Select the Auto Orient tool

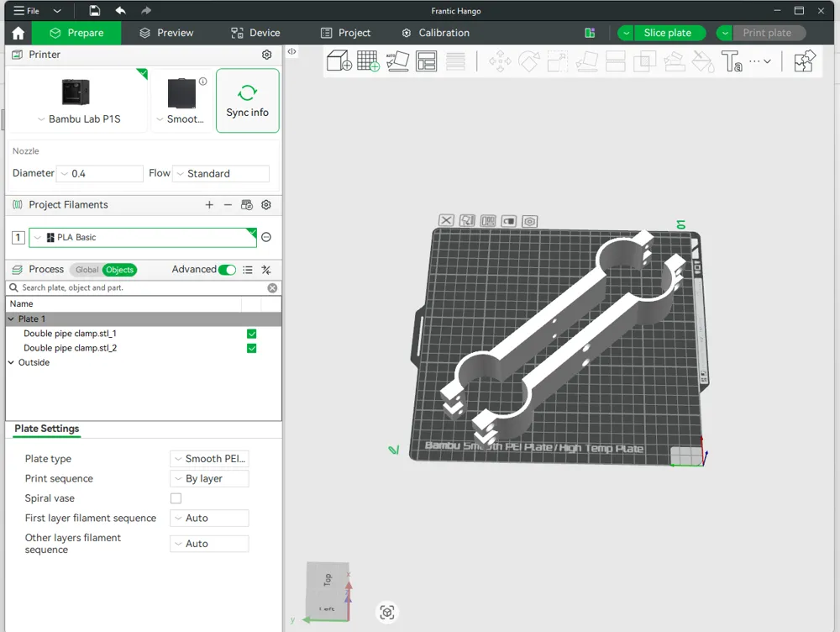click(396, 61)
